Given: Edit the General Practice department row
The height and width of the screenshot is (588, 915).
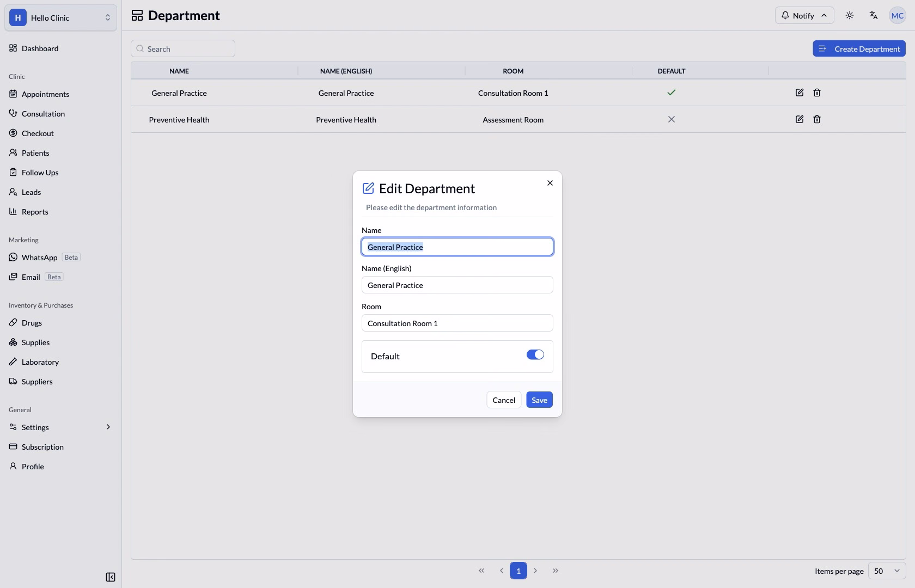Looking at the screenshot, I should pos(800,93).
